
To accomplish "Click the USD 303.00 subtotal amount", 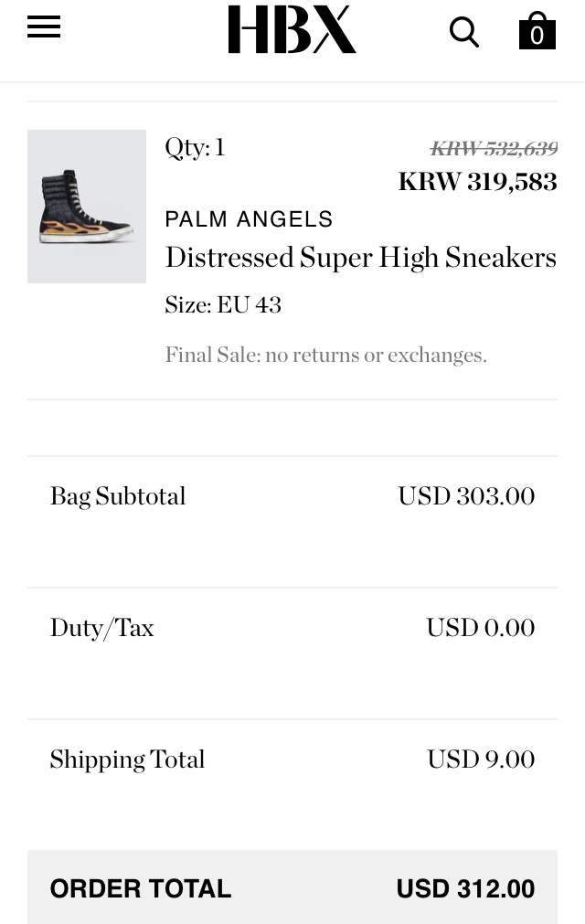I will 466,496.
